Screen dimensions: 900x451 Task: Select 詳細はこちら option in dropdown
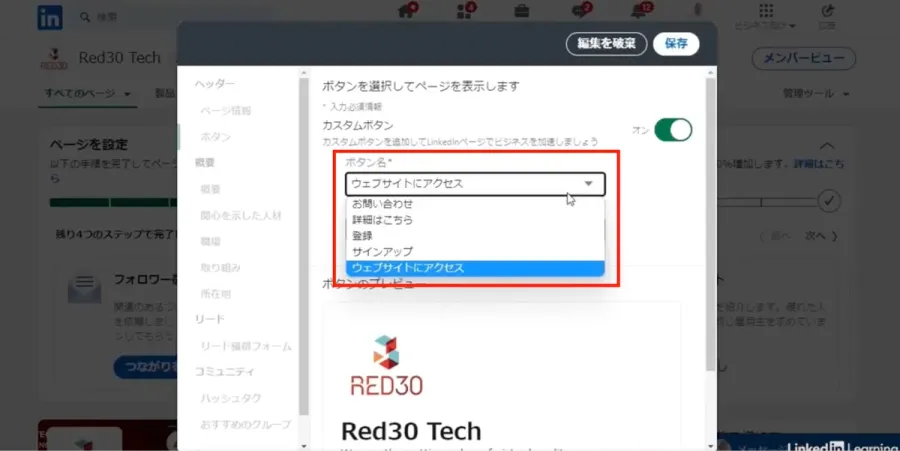click(475, 220)
